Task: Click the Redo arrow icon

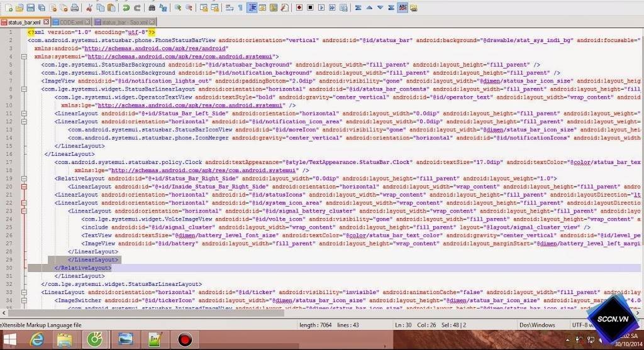Action: 136,8
